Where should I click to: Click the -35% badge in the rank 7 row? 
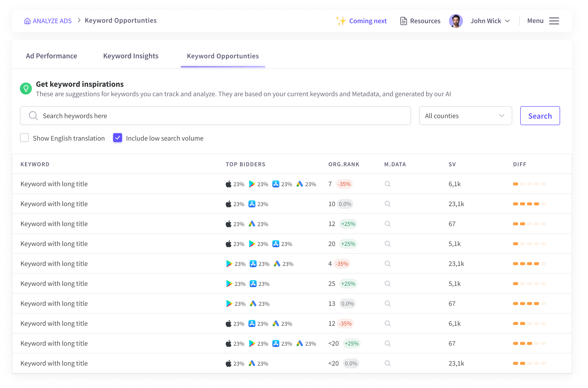344,184
